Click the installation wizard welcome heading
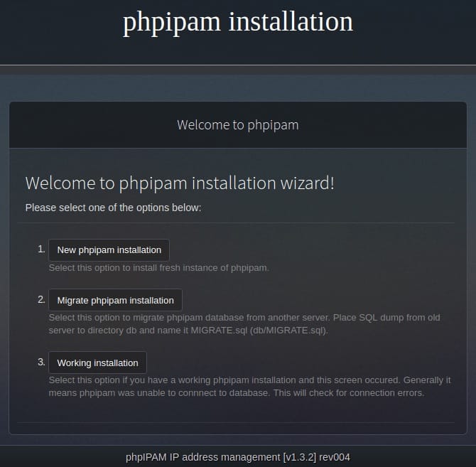Viewport: 476px width, 467px height. pyautogui.click(x=180, y=183)
